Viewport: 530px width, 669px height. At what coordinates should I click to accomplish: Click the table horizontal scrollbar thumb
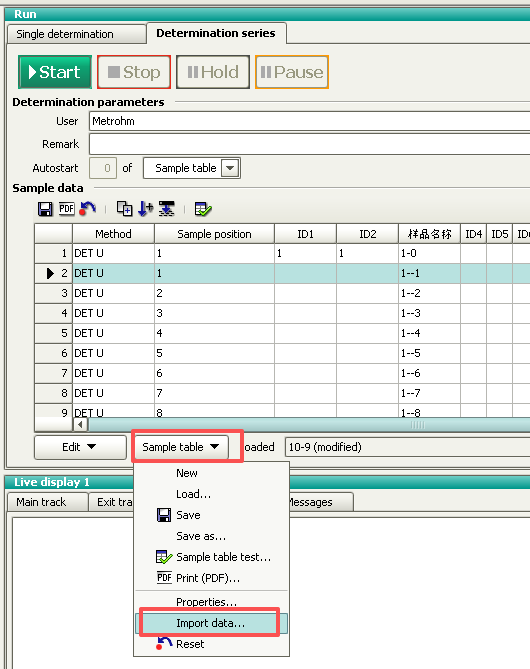[309, 425]
